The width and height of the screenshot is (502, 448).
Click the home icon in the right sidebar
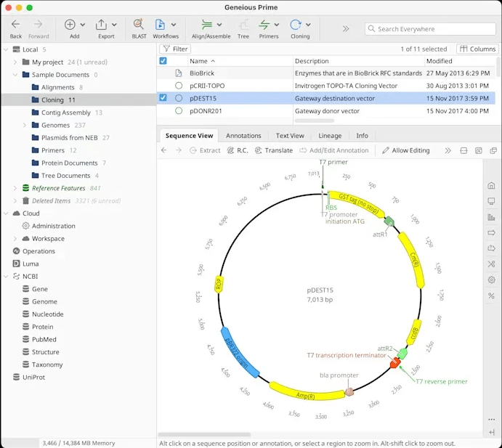[492, 185]
